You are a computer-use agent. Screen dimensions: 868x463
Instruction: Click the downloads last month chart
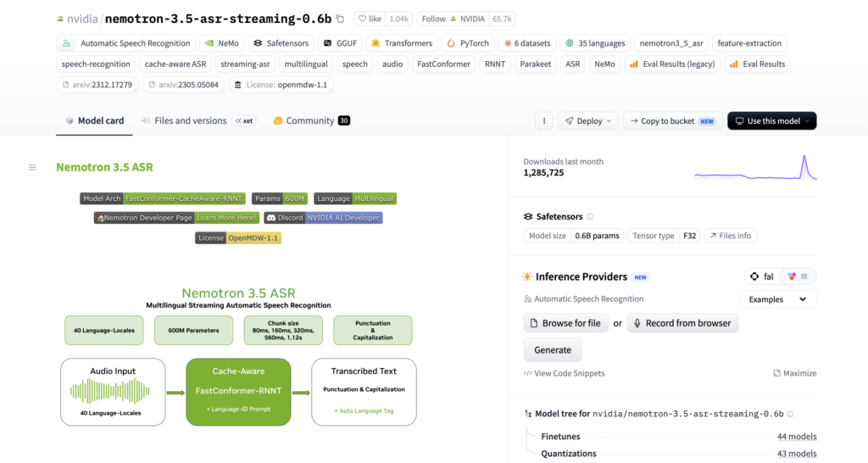pyautogui.click(x=755, y=167)
